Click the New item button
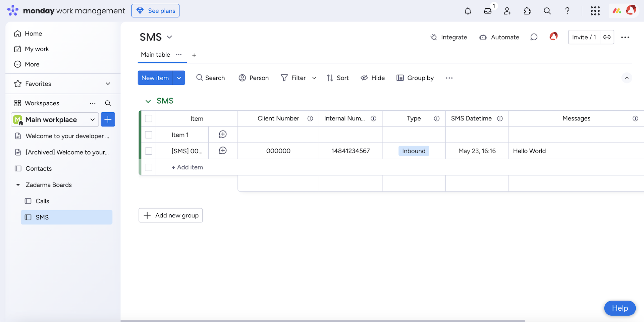The image size is (644, 322). (x=155, y=78)
